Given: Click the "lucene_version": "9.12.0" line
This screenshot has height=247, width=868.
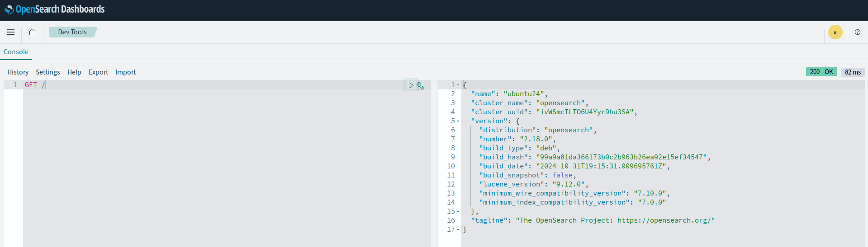Looking at the screenshot, I should 534,184.
